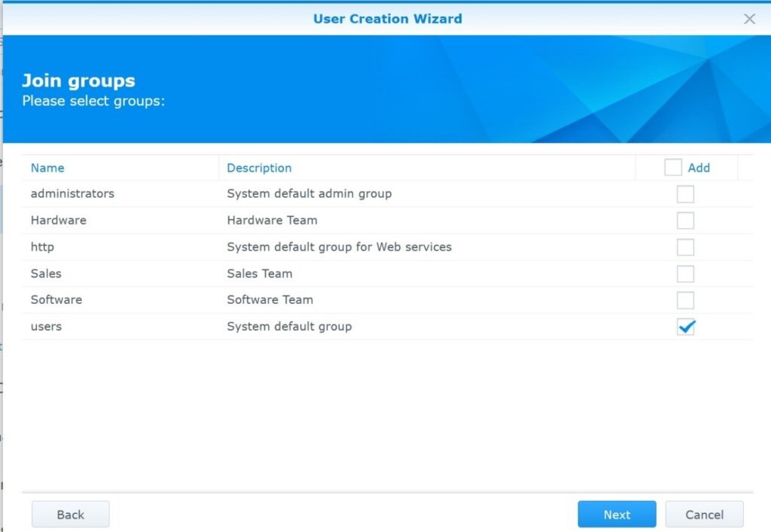Select the Hardware group row name
Screen dimensions: 771x532
(x=58, y=220)
